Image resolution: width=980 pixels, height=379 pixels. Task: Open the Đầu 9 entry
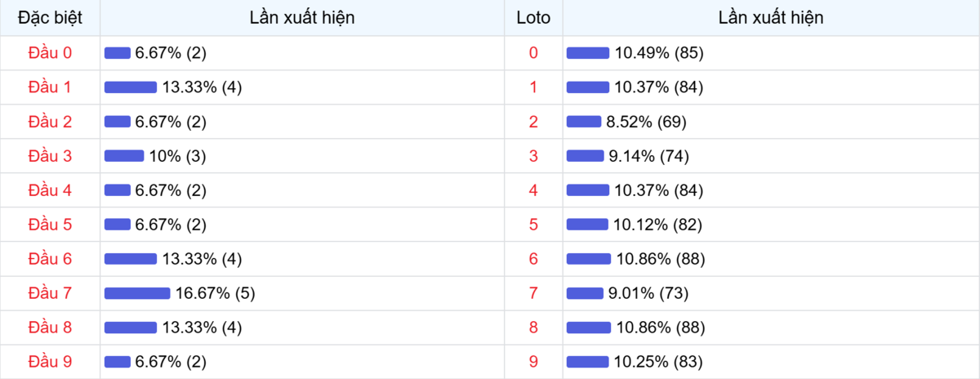point(50,362)
